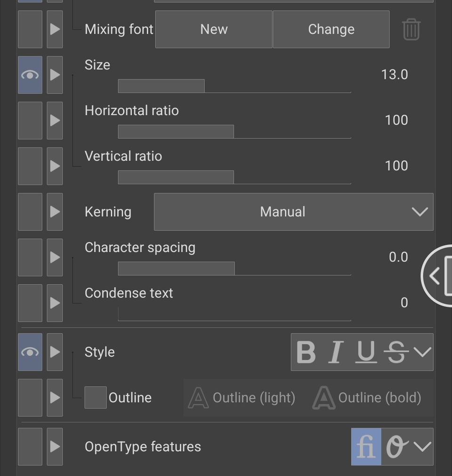Expand the Size row arrow
This screenshot has width=452, height=476.
pos(55,75)
